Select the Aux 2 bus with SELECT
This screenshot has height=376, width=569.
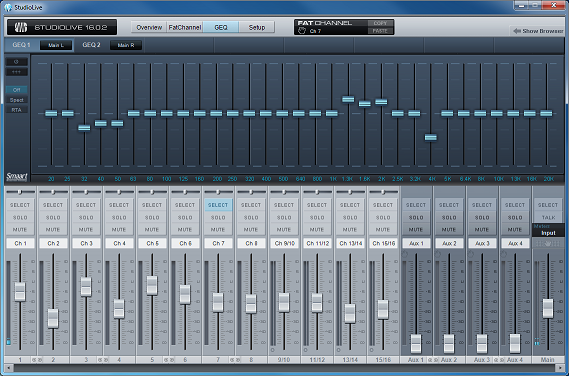point(449,205)
